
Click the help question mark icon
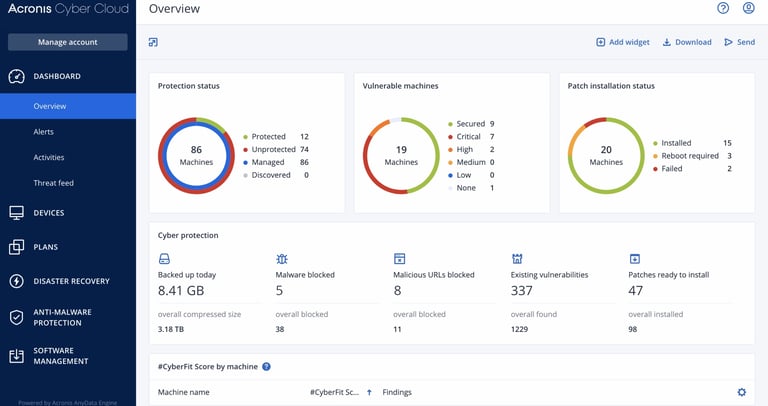pyautogui.click(x=723, y=9)
